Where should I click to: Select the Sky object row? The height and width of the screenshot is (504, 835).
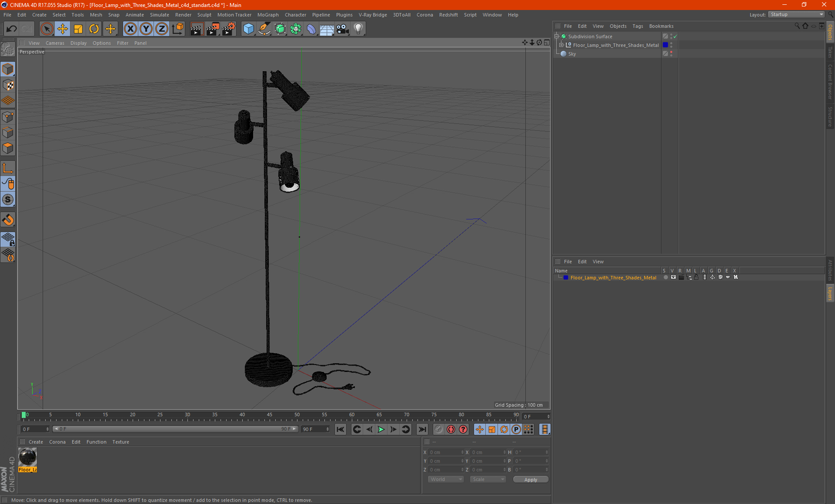[608, 54]
